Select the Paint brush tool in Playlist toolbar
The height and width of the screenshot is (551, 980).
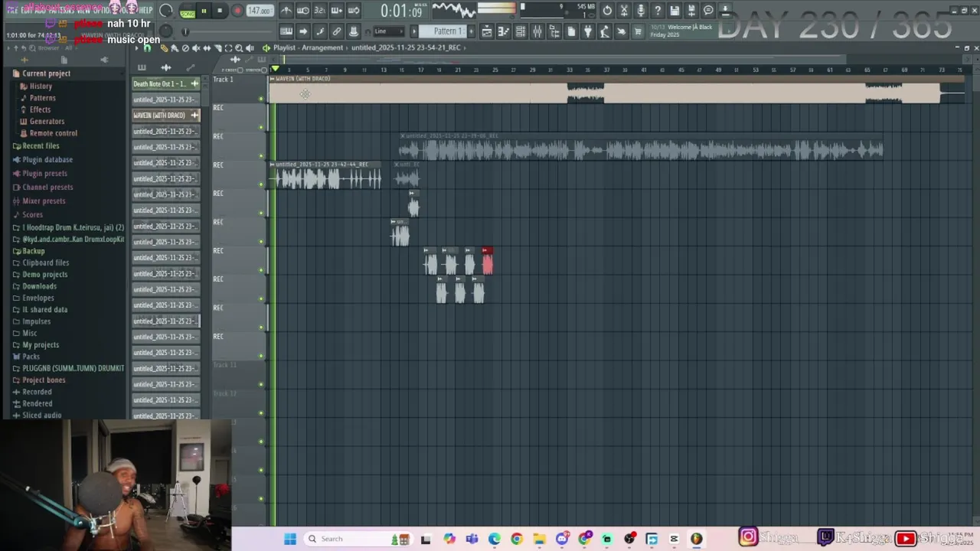click(x=175, y=48)
